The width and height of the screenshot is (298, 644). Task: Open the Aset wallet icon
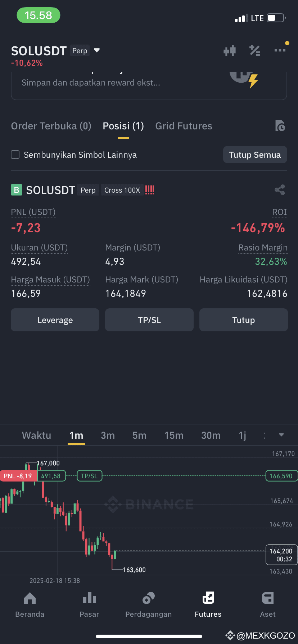click(268, 598)
